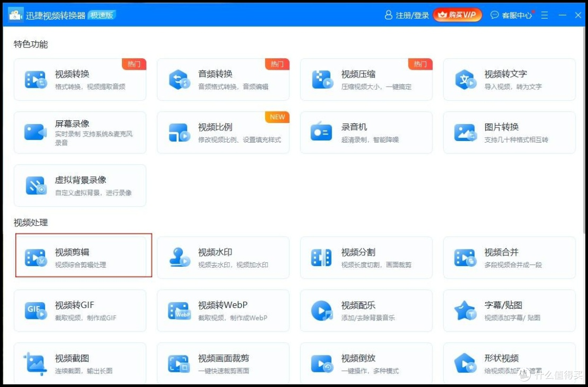This screenshot has height=387, width=588.
Task: Click the 购买VIP button
Action: click(457, 15)
